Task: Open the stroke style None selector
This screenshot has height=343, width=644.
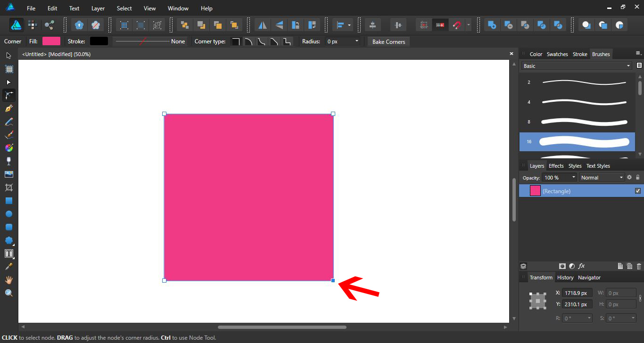Action: [150, 41]
